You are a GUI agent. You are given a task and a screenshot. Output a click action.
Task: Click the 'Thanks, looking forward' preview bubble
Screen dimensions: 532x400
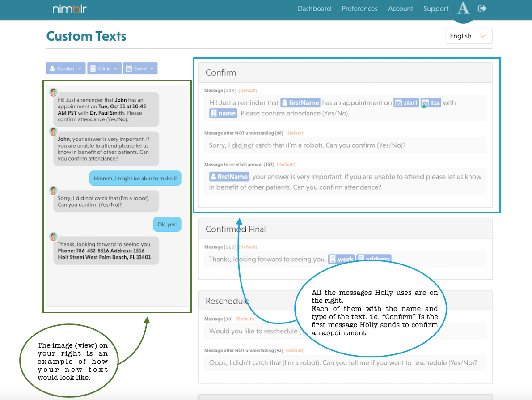tap(106, 251)
